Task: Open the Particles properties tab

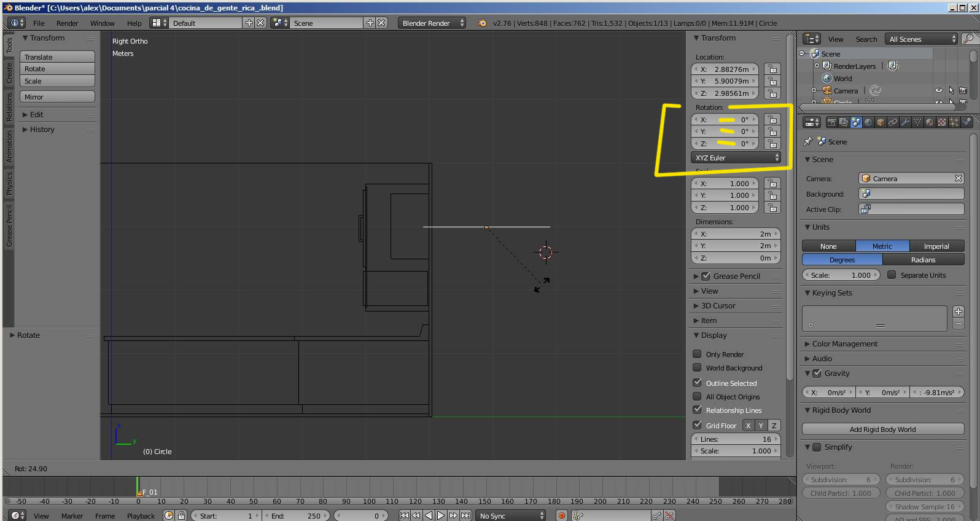Action: pos(954,122)
